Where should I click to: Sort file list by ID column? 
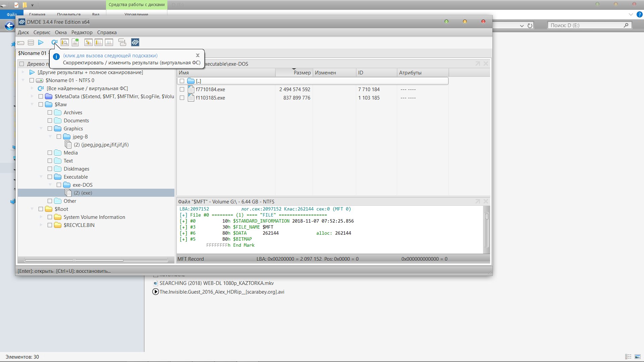click(376, 73)
